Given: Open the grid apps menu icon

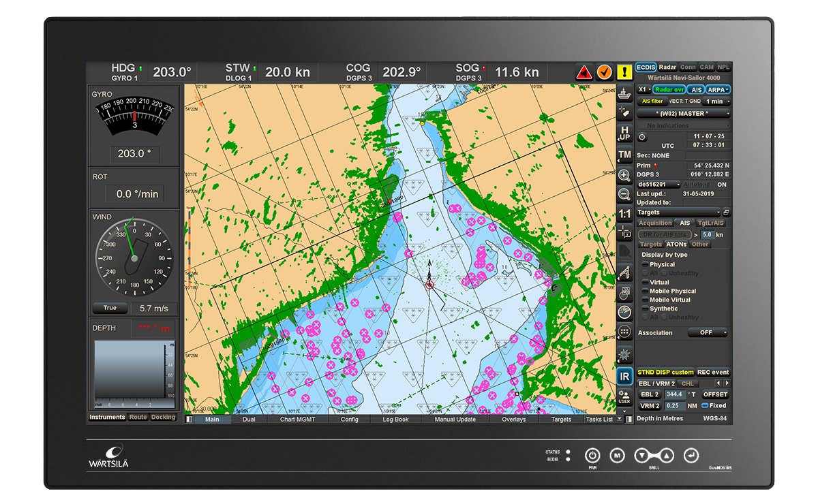Looking at the screenshot, I should pos(624,332).
